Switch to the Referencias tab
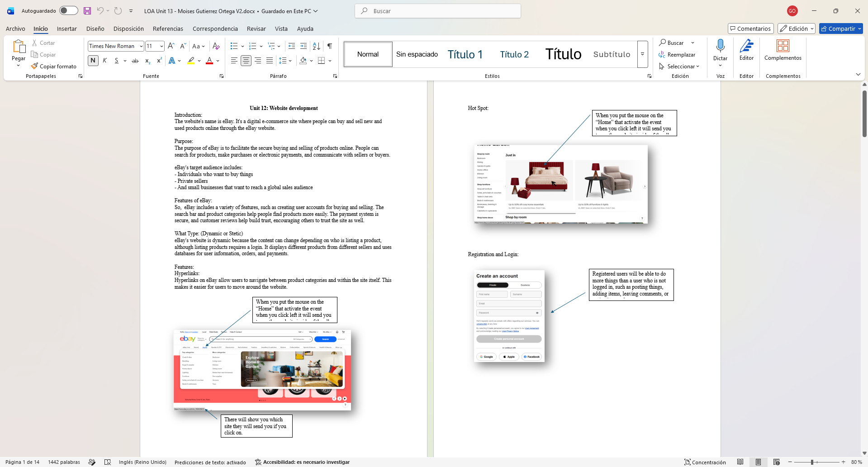Screen dimensions: 868x467 (x=168, y=29)
